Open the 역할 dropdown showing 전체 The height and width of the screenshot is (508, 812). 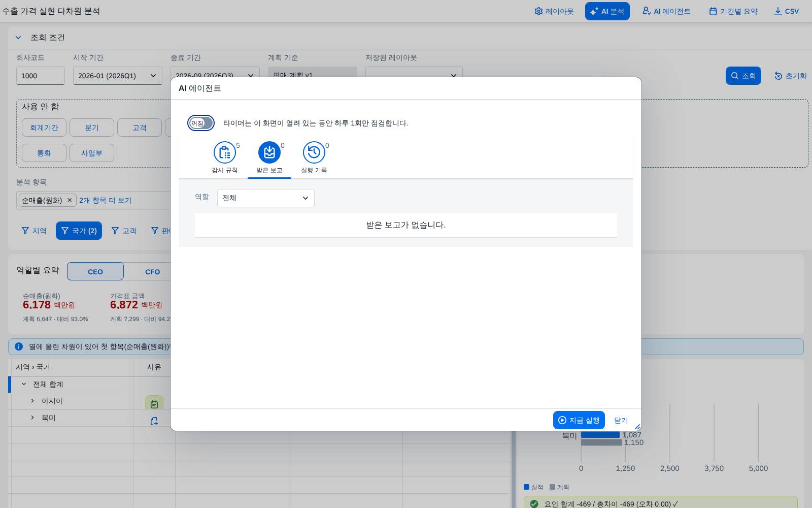tap(266, 198)
